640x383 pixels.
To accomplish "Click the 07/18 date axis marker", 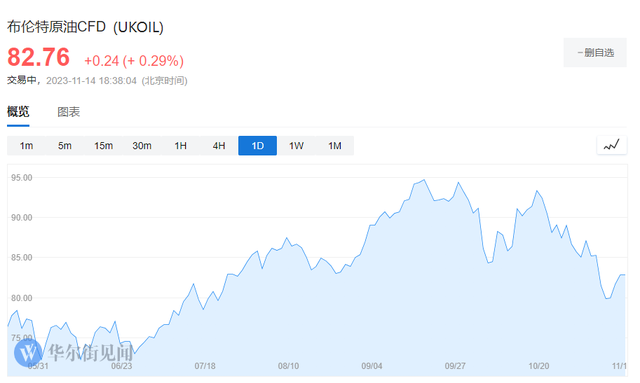I will [x=205, y=366].
